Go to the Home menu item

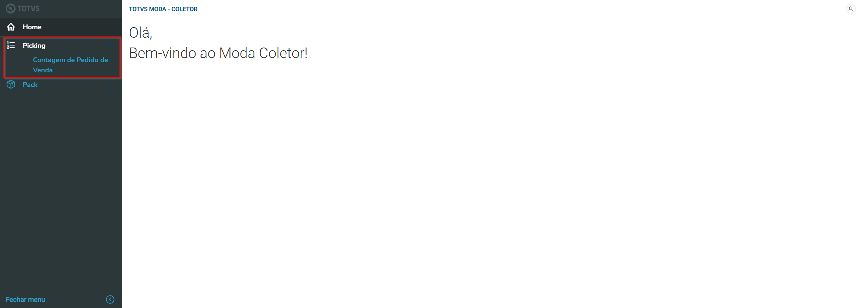click(x=32, y=27)
